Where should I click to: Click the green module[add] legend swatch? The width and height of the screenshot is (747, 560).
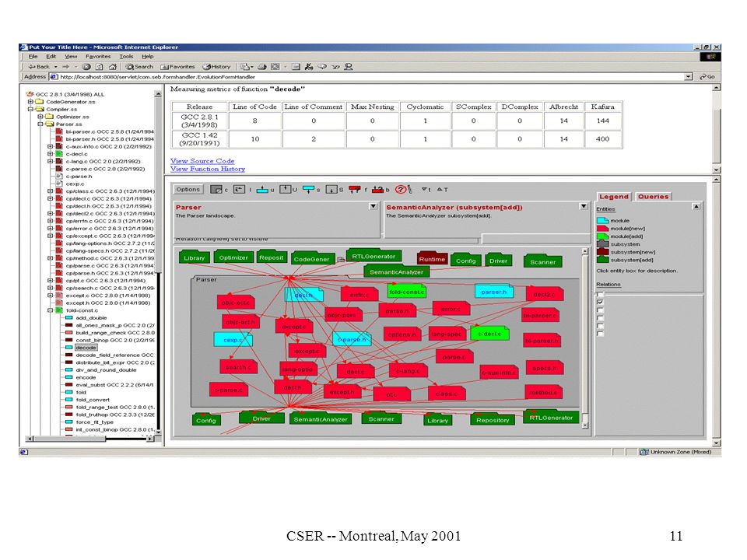[602, 236]
